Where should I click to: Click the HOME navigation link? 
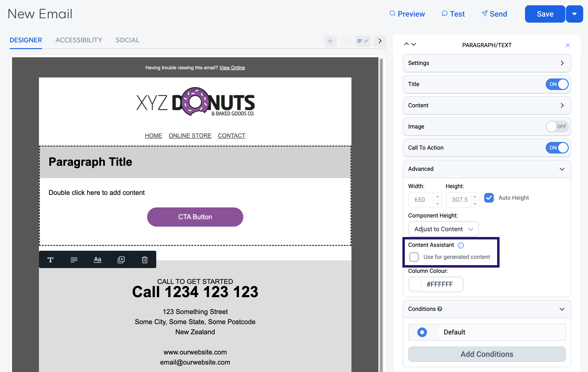(x=153, y=136)
